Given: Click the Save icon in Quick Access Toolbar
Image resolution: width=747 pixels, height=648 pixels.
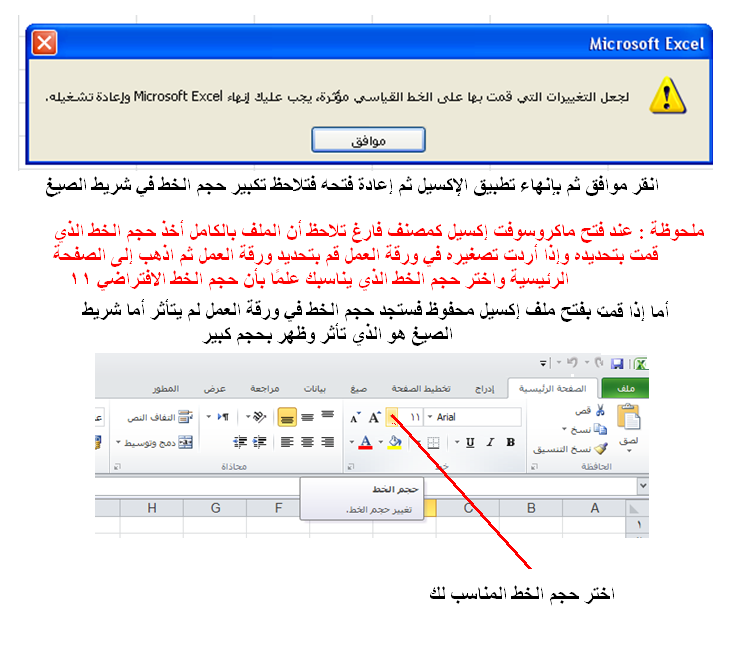Looking at the screenshot, I should (617, 364).
